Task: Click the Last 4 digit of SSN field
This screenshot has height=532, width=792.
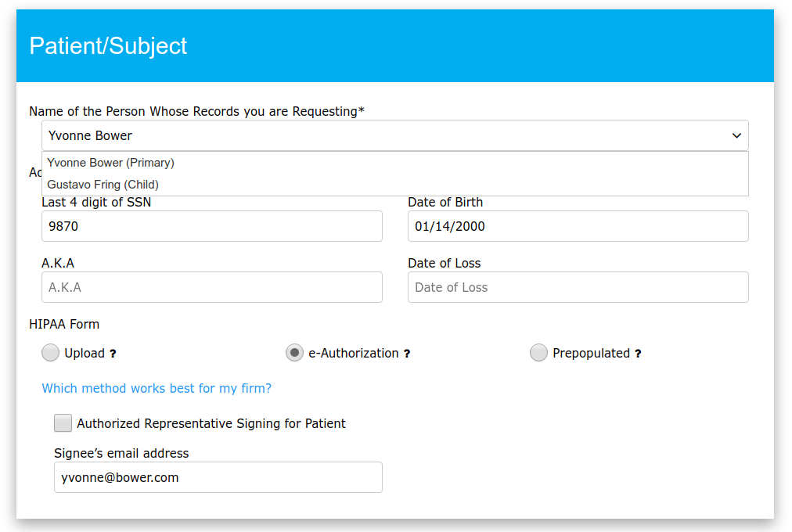Action: 211,225
